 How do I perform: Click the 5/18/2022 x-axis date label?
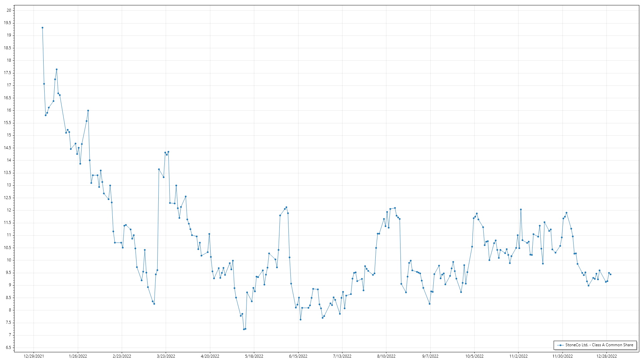click(x=254, y=356)
